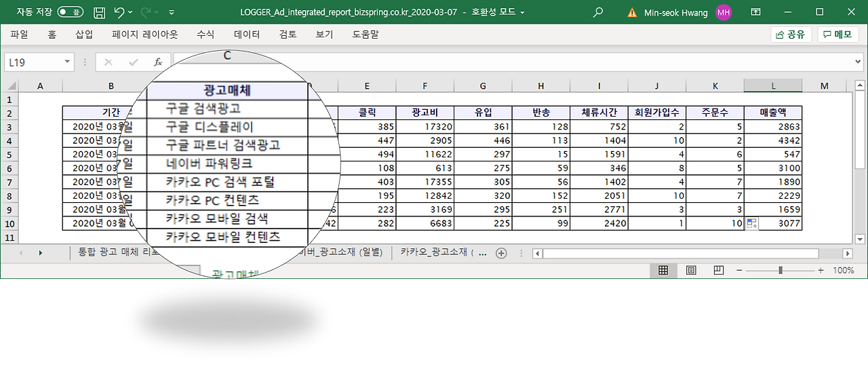Select column L header

click(x=773, y=85)
